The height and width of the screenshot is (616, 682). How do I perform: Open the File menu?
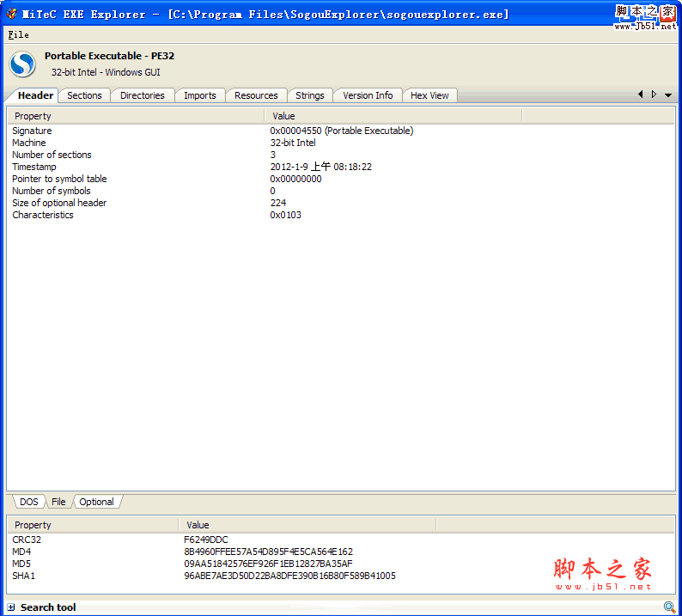(x=18, y=35)
